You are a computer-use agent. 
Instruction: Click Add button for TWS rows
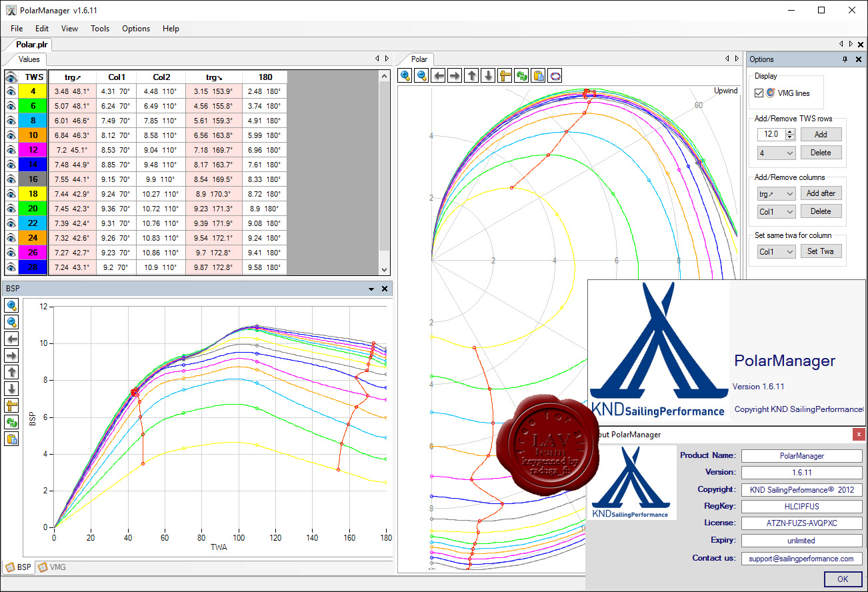(x=821, y=134)
